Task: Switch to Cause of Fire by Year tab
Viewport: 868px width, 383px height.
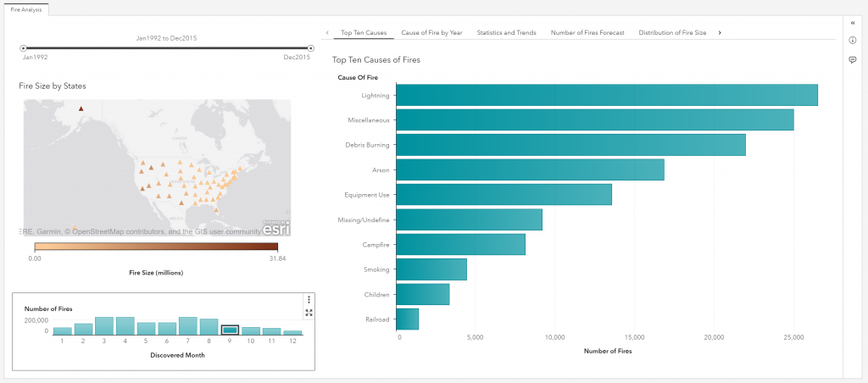Action: (431, 32)
